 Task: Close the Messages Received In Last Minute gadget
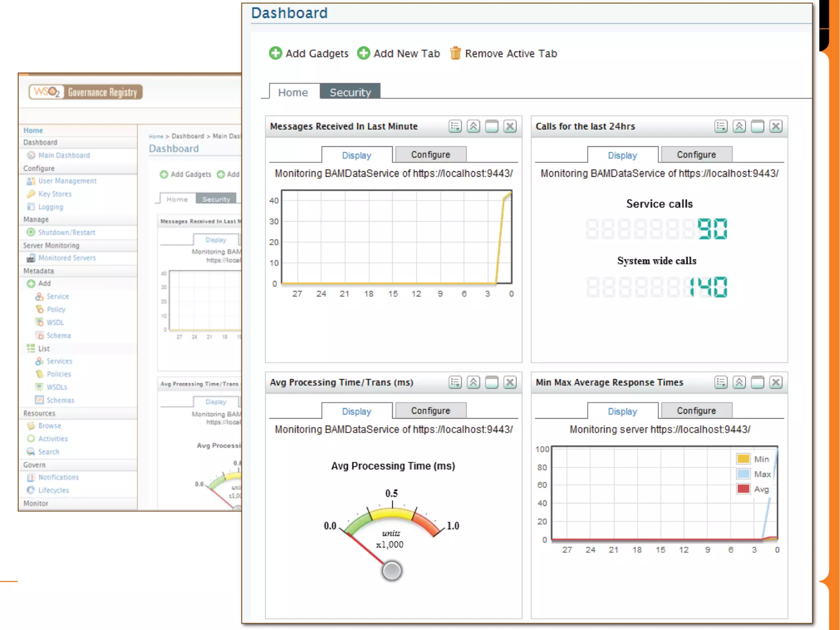coord(510,126)
